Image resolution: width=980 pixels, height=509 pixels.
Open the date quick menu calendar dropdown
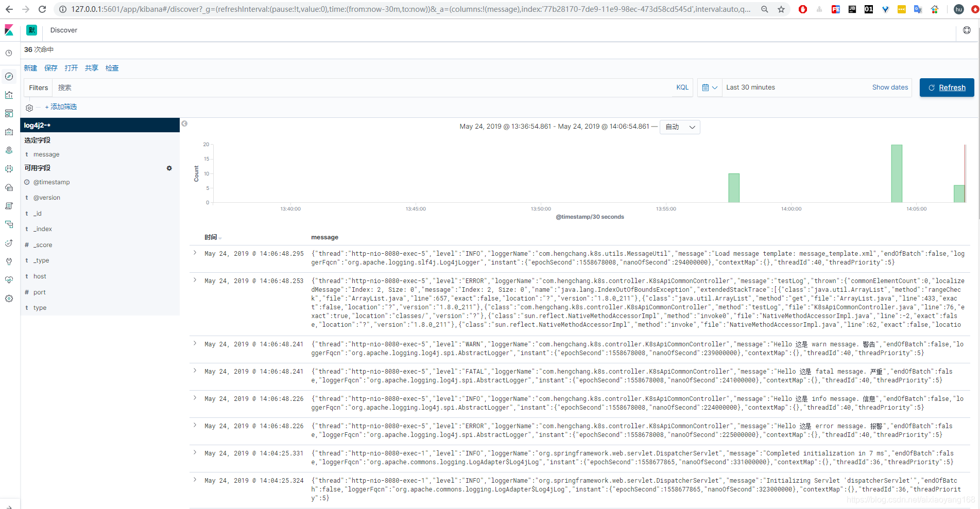(710, 87)
